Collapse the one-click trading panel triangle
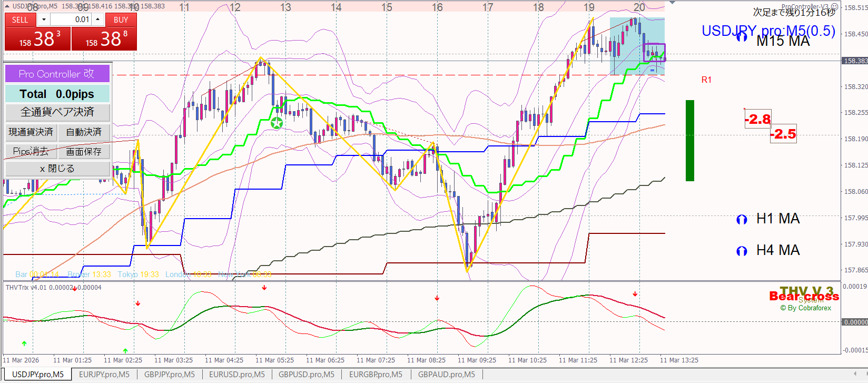 tap(7, 6)
